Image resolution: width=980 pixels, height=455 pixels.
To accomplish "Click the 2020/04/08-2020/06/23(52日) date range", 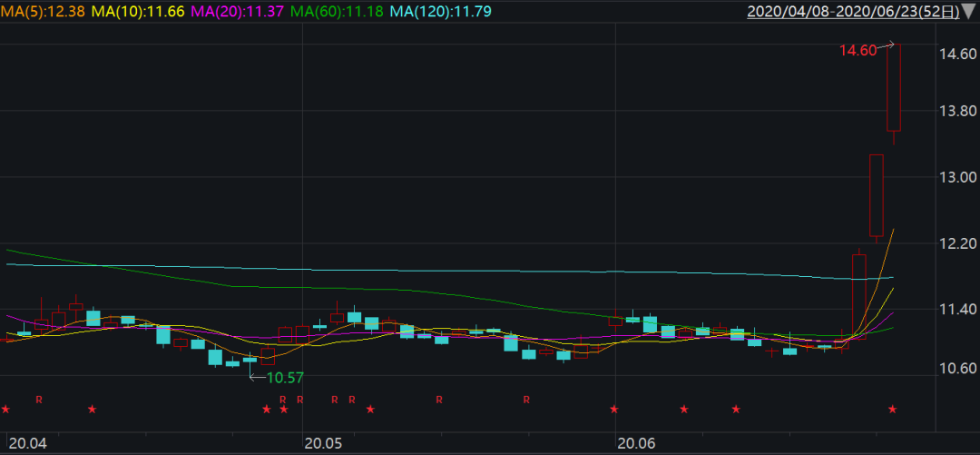I will click(852, 11).
